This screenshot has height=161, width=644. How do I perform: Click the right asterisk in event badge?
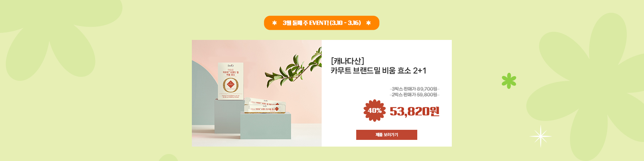click(x=369, y=23)
